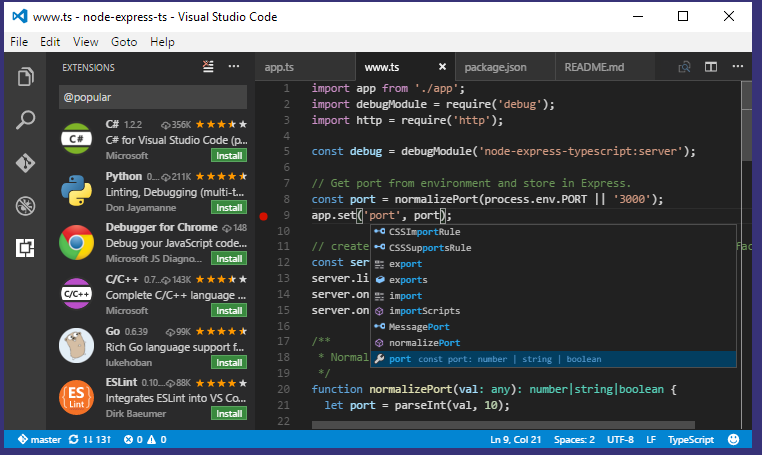Click the open preview/search editor icon

684,67
